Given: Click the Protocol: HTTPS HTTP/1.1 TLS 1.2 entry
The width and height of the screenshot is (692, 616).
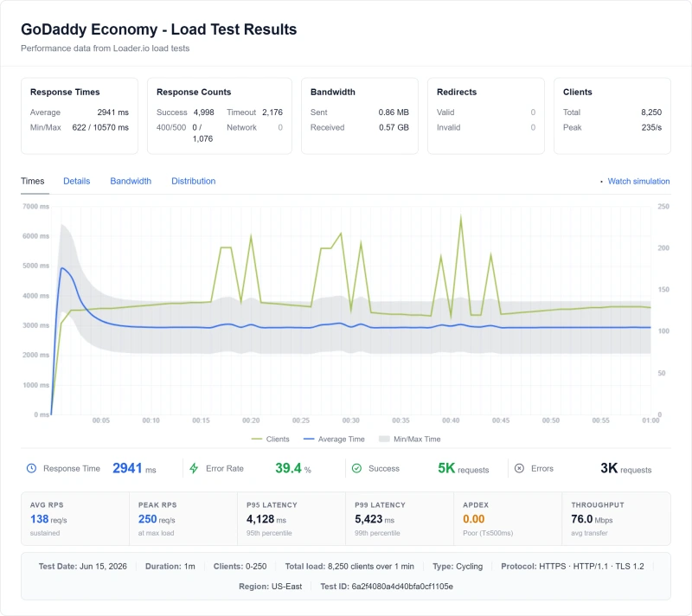Looking at the screenshot, I should [573, 566].
